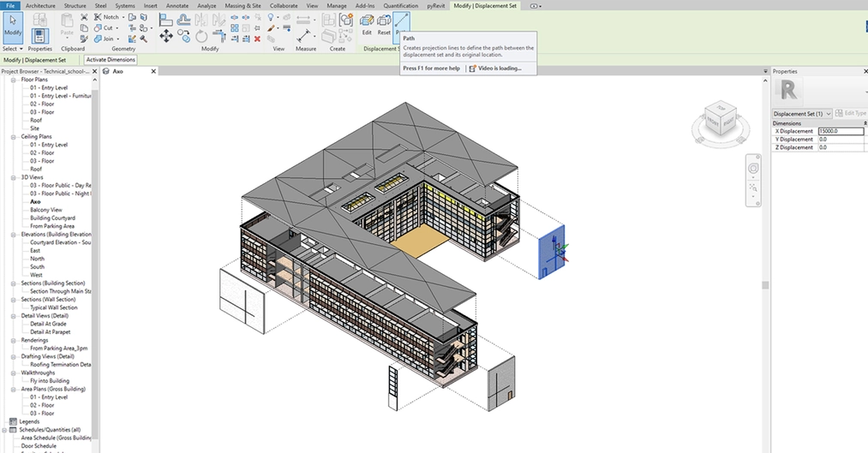Collapse the Floor Plans tree node
Screen dimensions: 868x453
coord(14,80)
